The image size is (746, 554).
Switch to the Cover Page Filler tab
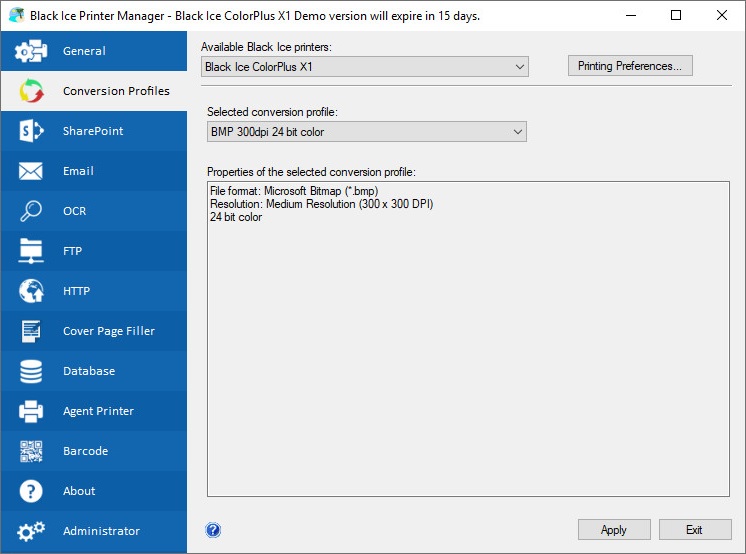108,331
